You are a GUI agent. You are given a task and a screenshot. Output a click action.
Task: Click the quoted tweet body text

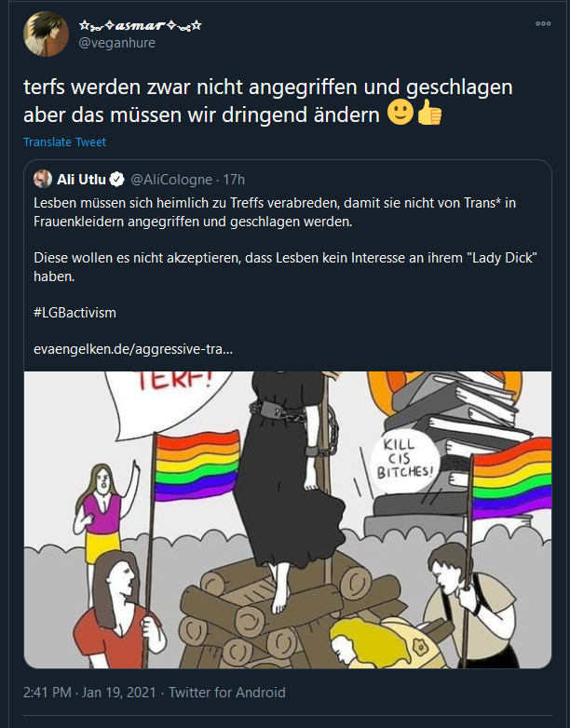tap(285, 239)
